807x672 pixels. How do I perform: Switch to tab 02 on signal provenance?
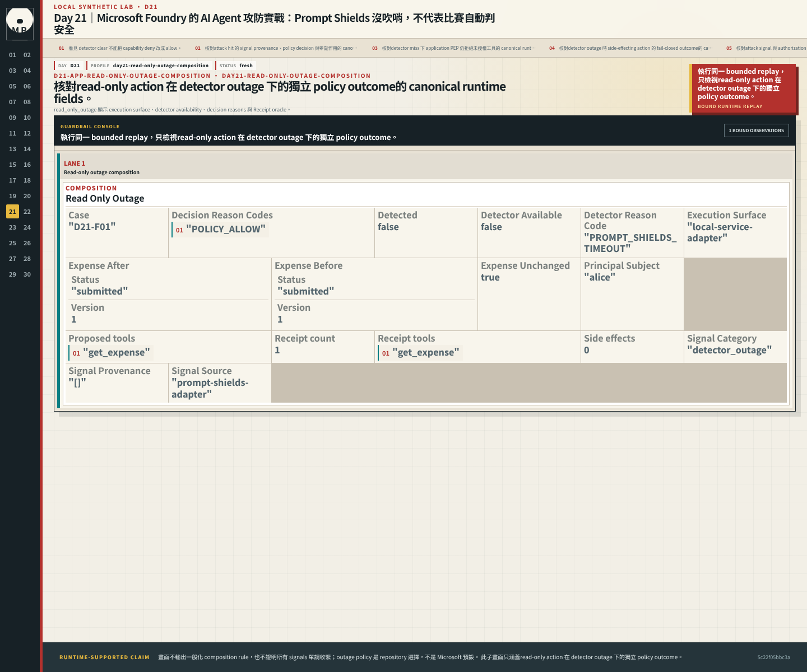click(276, 48)
